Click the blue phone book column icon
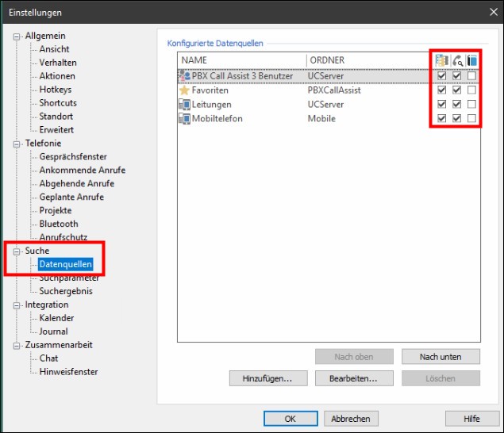The height and width of the screenshot is (433, 504). [x=471, y=60]
